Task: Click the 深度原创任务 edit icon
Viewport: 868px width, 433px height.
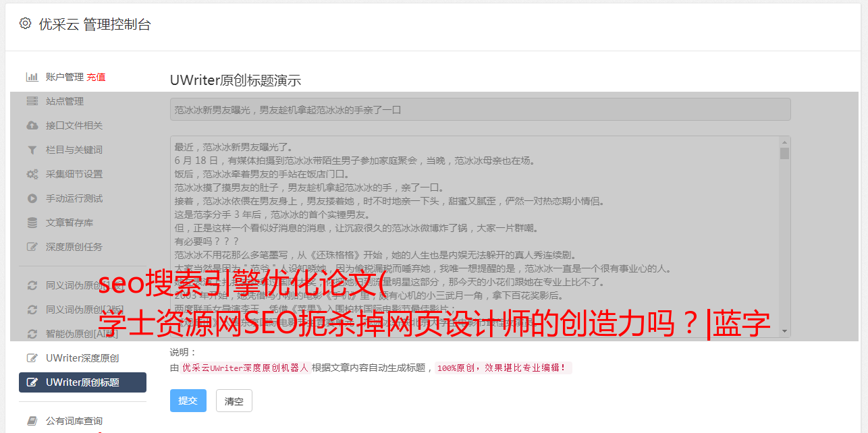Action: click(x=32, y=247)
